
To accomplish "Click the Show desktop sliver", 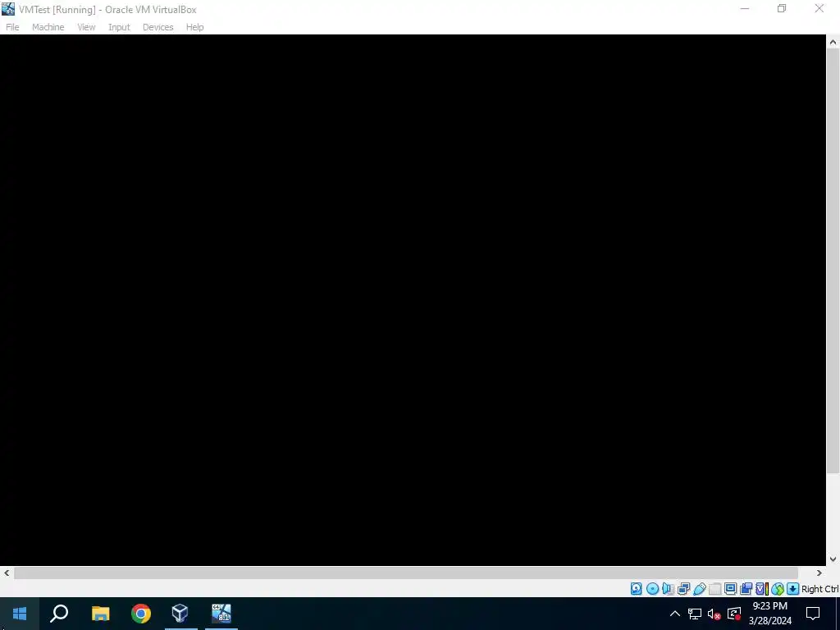I will [838, 614].
